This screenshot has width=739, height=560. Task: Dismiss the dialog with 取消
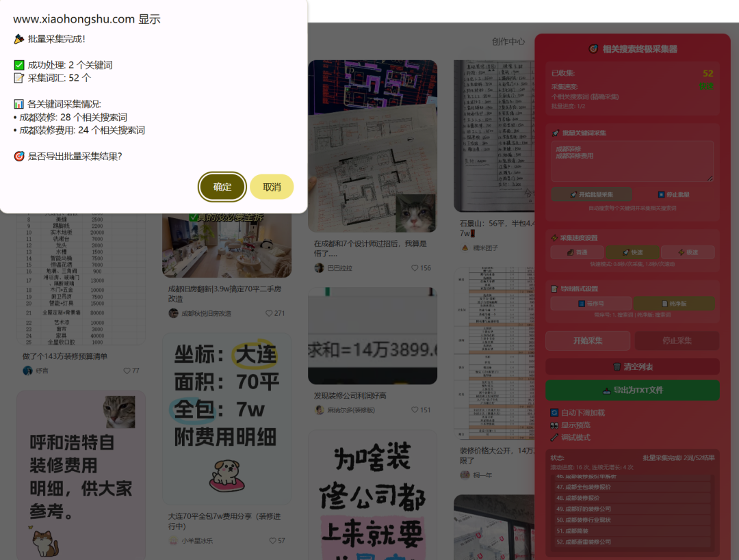coord(272,187)
